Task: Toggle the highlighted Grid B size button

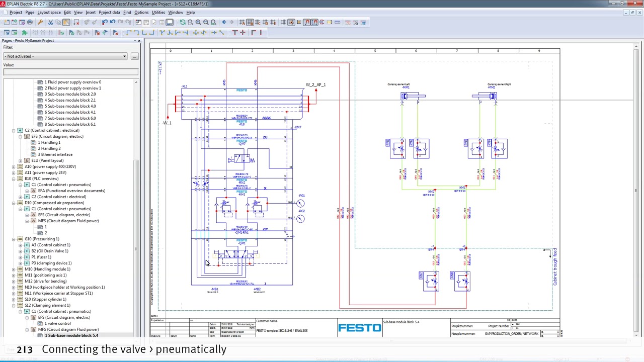Action: [x=250, y=22]
